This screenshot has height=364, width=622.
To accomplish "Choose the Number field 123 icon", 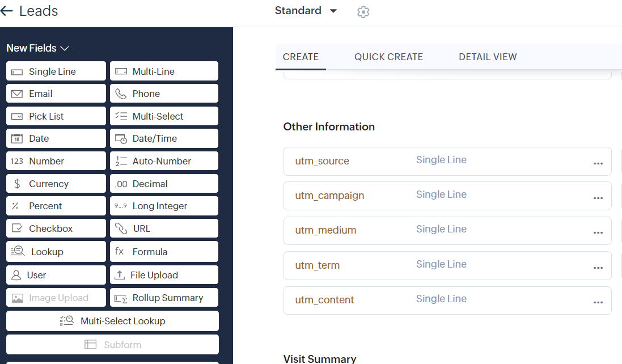I will click(x=17, y=162).
